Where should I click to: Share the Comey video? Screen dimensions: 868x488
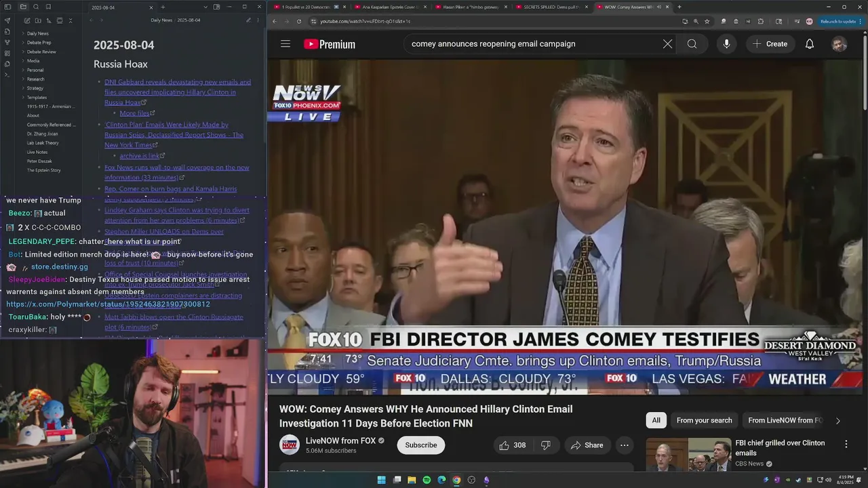587,445
